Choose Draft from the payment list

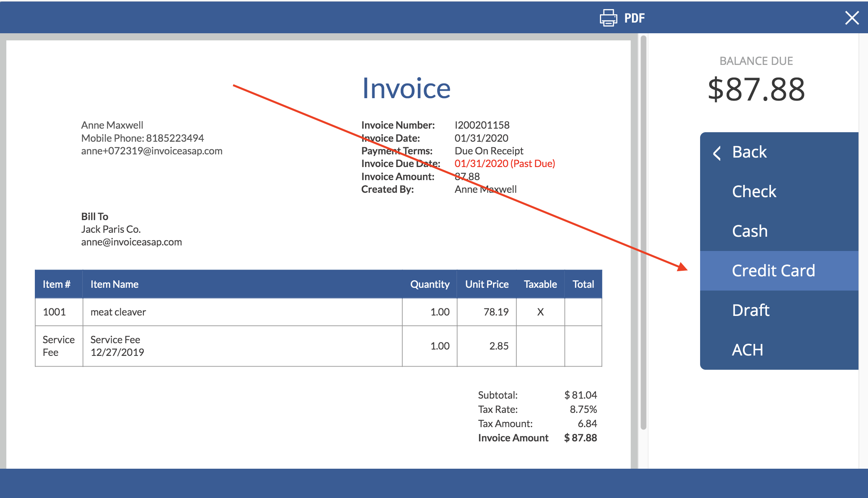tap(750, 310)
